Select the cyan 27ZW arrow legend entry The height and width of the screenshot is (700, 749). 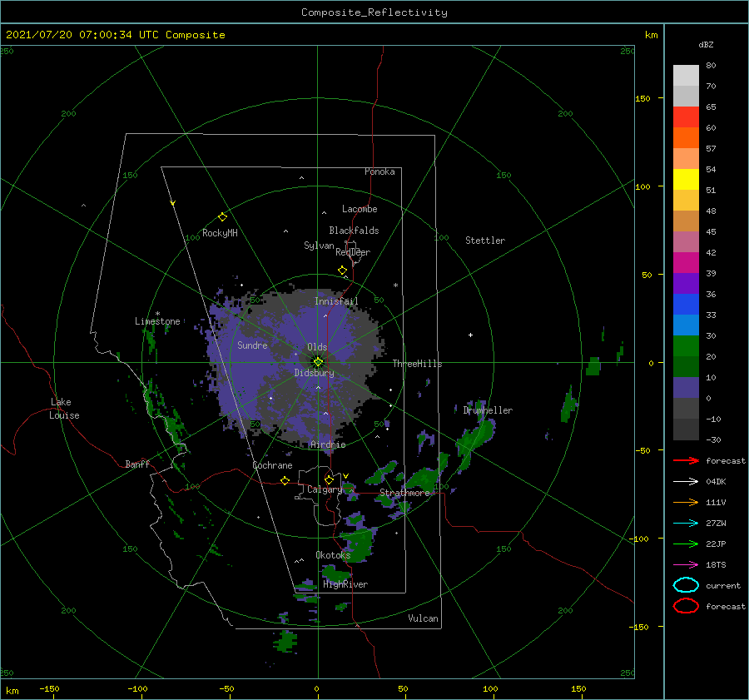pos(686,524)
